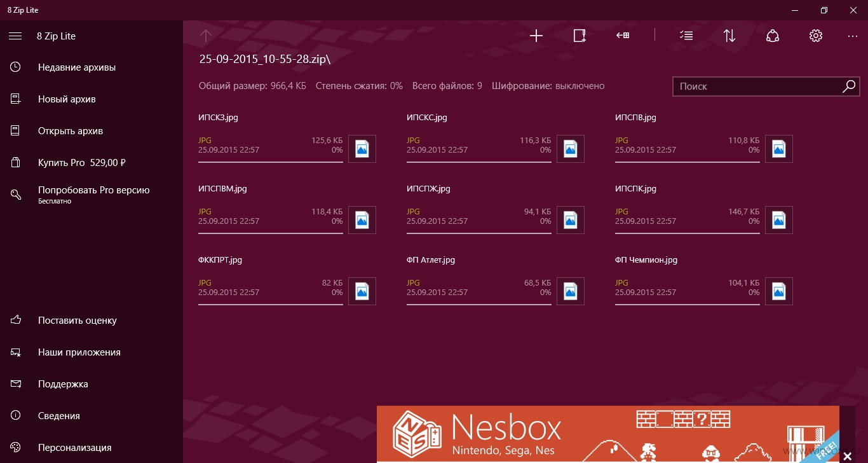
Task: Open the more options ellipsis menu
Action: [853, 37]
